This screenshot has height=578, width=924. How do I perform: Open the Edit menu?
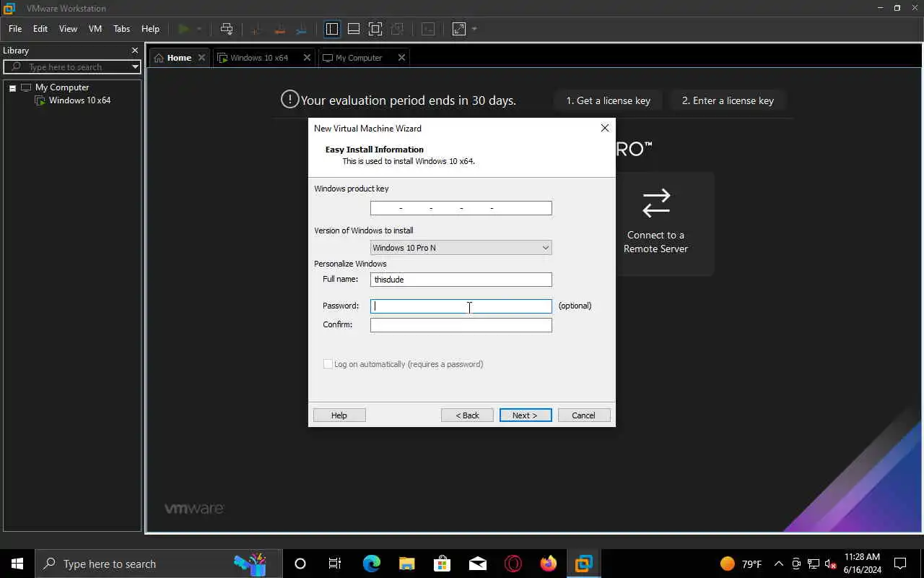click(x=40, y=29)
